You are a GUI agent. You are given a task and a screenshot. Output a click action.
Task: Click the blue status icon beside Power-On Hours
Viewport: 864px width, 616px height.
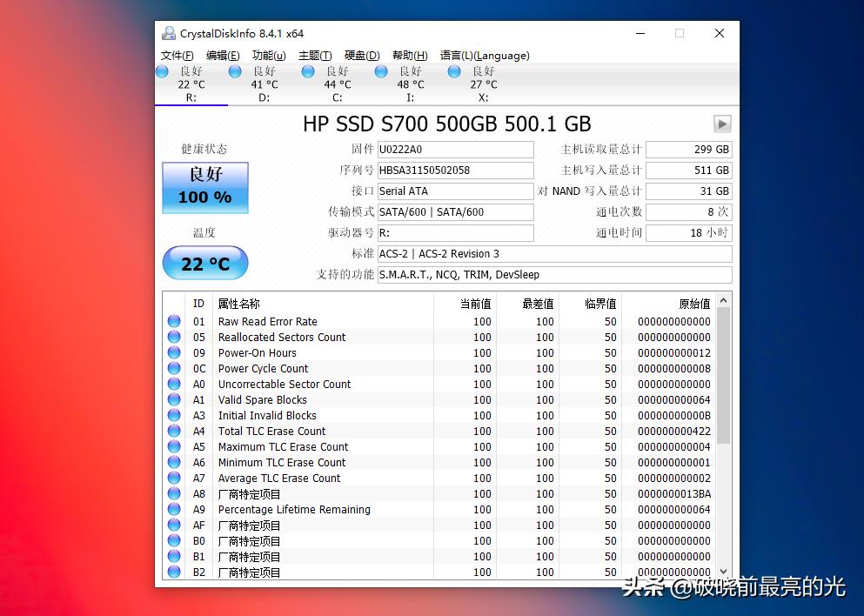coord(175,352)
